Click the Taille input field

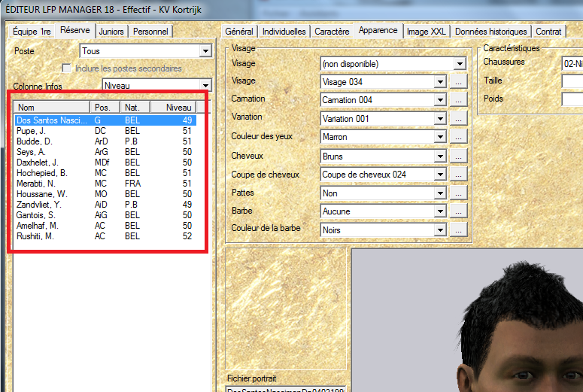(x=572, y=81)
